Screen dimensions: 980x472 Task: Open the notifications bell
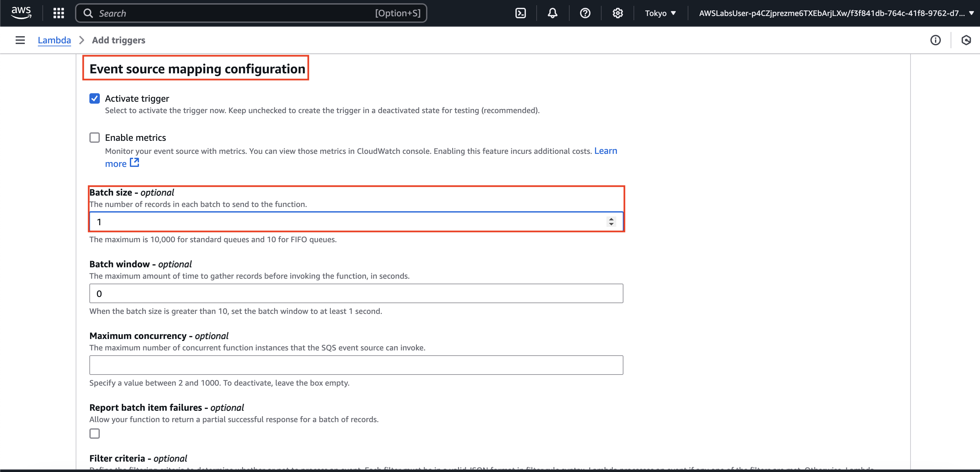pyautogui.click(x=552, y=13)
